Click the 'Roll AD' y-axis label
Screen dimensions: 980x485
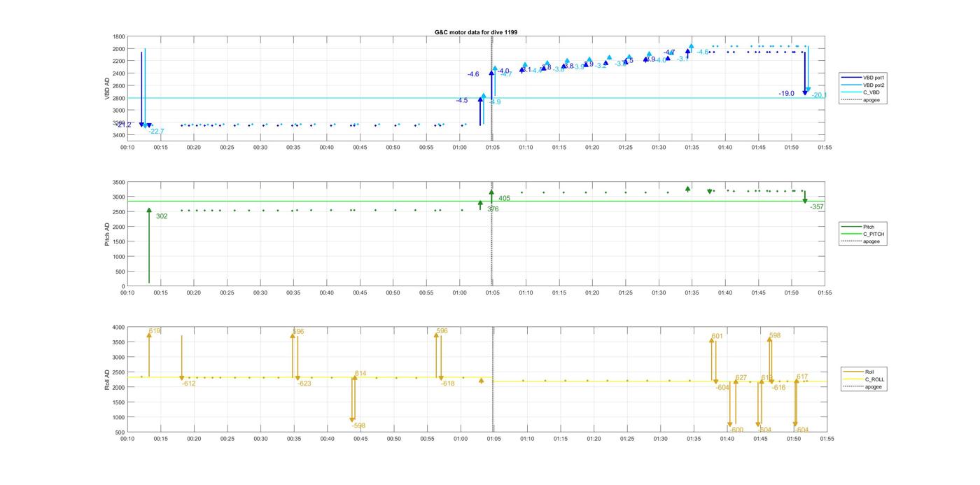click(108, 379)
